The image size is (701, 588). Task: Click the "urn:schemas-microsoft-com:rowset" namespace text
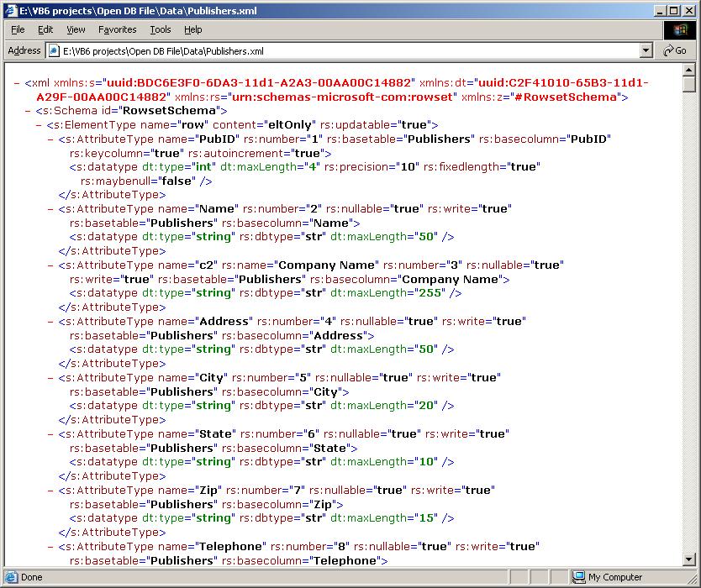(x=342, y=97)
